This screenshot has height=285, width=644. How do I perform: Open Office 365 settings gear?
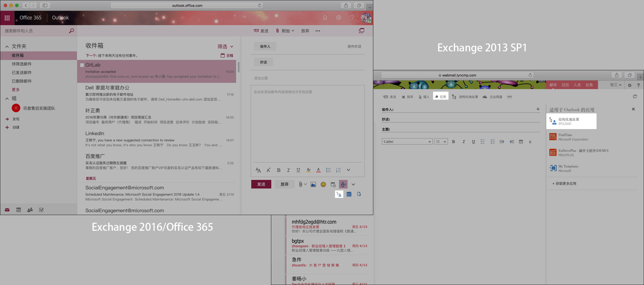click(339, 18)
